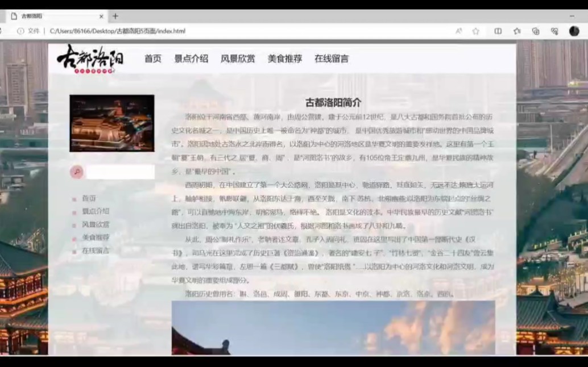588x367 pixels.
Task: Click the new tab plus button
Action: tap(115, 16)
